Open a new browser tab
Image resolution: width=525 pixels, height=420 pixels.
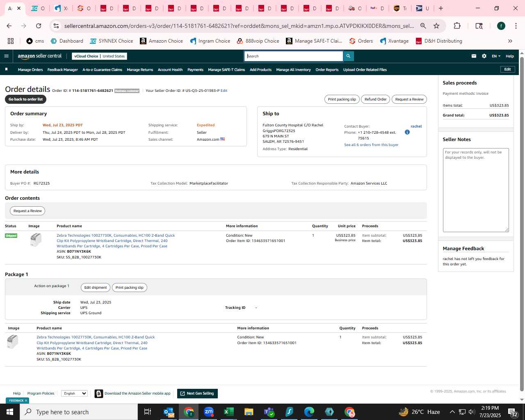tap(441, 8)
